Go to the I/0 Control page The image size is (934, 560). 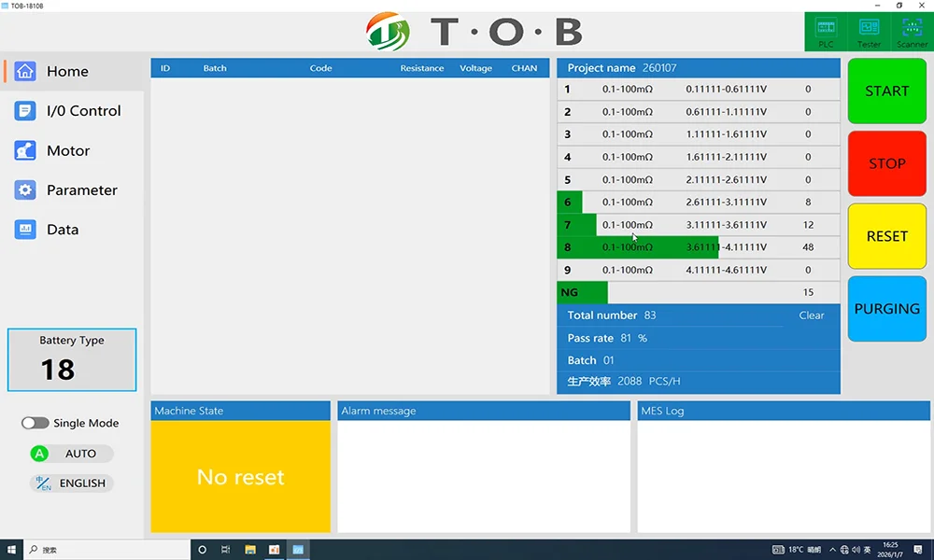(83, 111)
